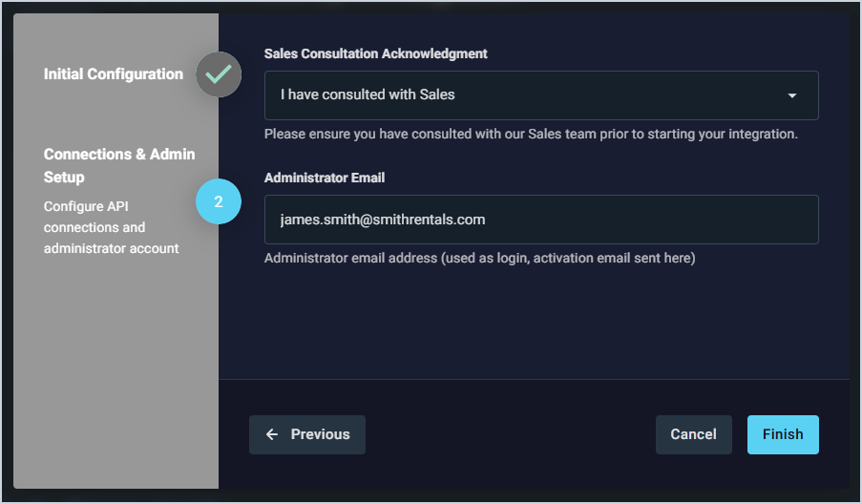Cancel the setup wizard
Screen dimensions: 862x504
[693, 434]
